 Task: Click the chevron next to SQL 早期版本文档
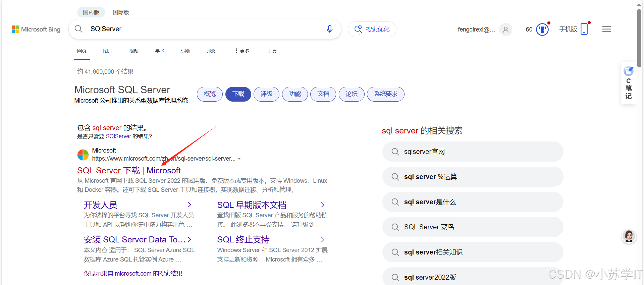[323, 205]
